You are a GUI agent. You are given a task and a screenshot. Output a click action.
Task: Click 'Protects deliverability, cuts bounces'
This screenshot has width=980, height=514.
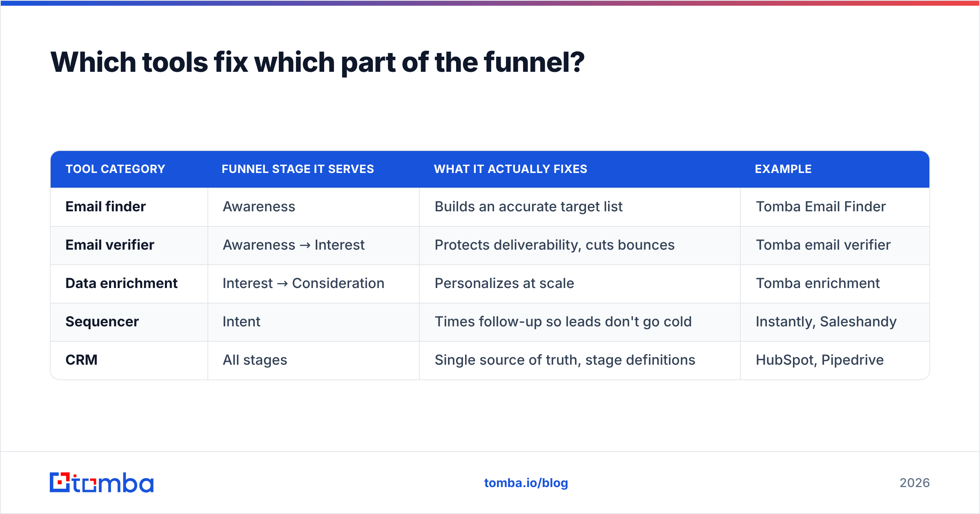555,245
